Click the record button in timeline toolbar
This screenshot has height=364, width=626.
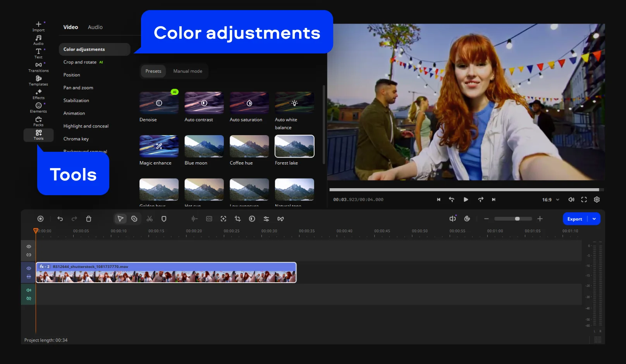(x=40, y=219)
